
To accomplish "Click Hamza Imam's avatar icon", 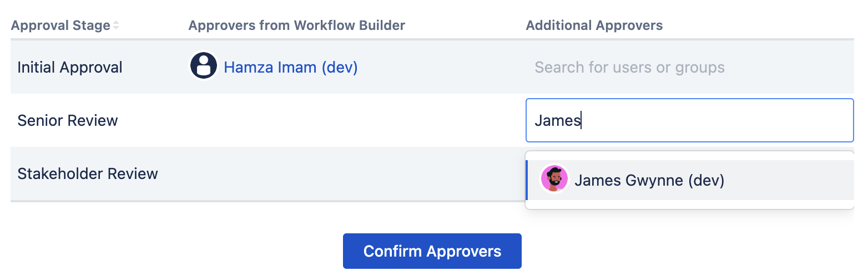I will click(204, 67).
